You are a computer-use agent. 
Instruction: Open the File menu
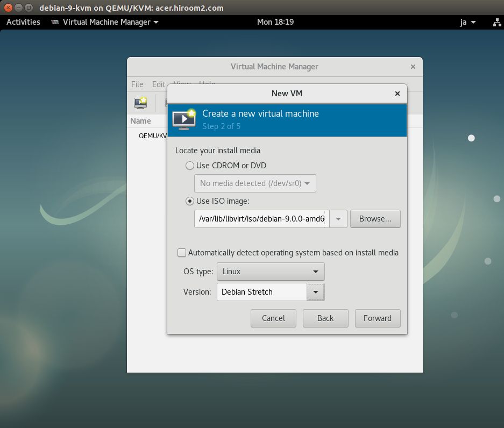pyautogui.click(x=137, y=84)
